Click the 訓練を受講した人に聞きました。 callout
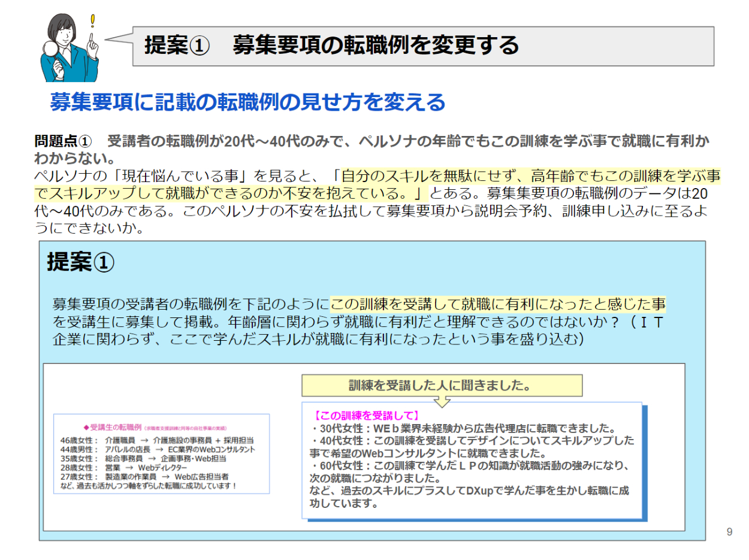 click(441, 386)
